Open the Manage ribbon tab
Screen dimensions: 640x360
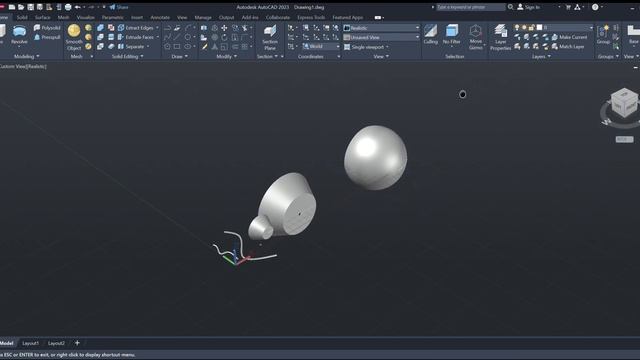203,18
